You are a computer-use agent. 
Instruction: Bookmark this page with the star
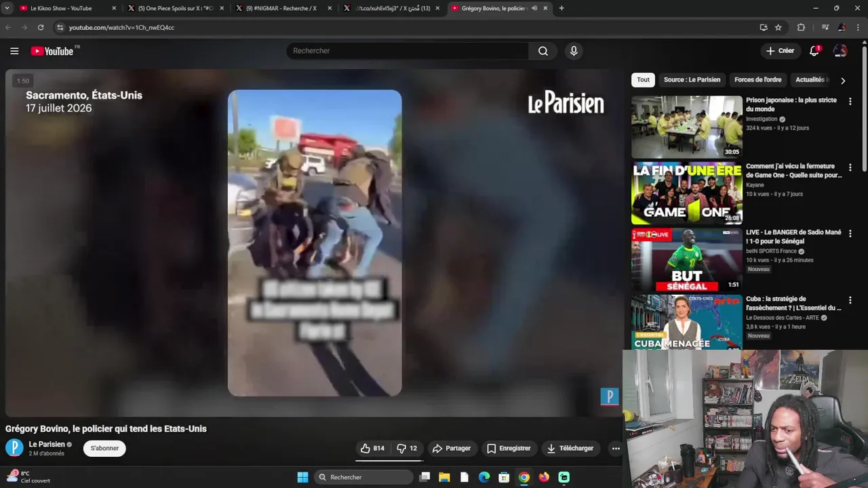tap(778, 27)
